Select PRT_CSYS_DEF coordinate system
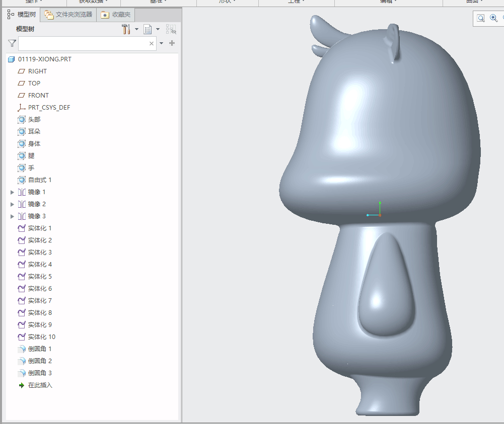 44,108
